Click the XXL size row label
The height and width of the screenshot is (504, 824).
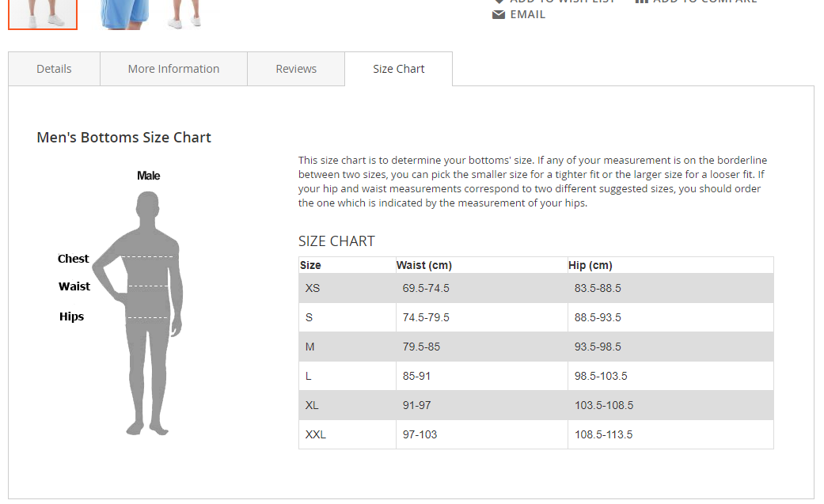click(316, 434)
